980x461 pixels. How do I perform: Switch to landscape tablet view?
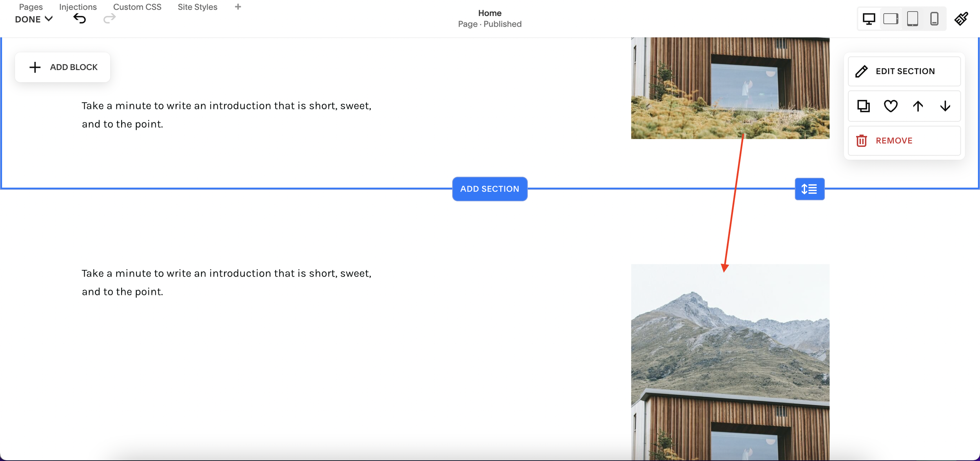coord(891,19)
